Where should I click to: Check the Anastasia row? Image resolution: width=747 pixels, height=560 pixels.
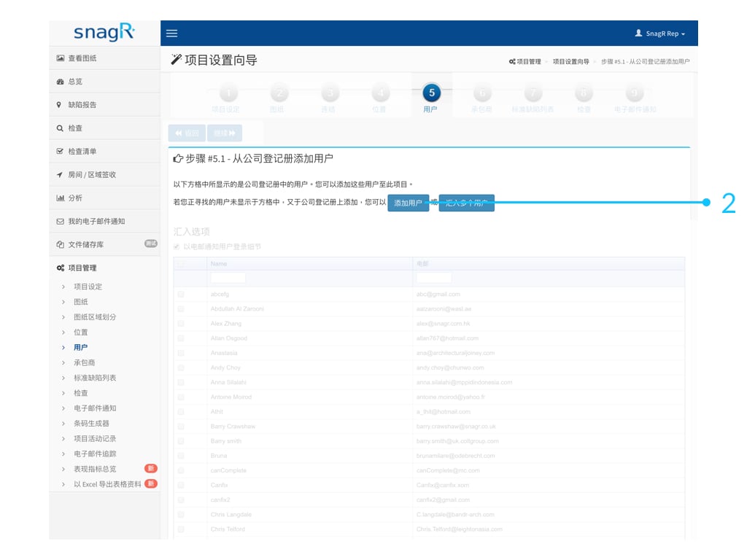(x=181, y=354)
